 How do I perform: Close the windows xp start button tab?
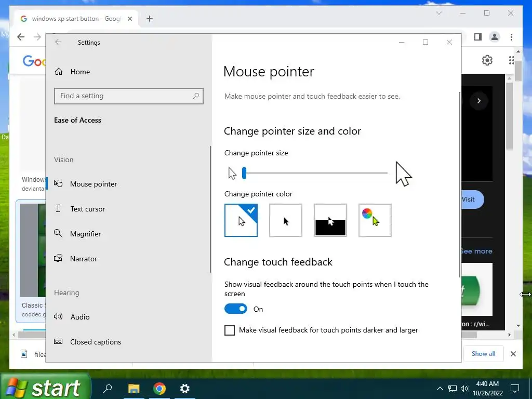coord(129,19)
